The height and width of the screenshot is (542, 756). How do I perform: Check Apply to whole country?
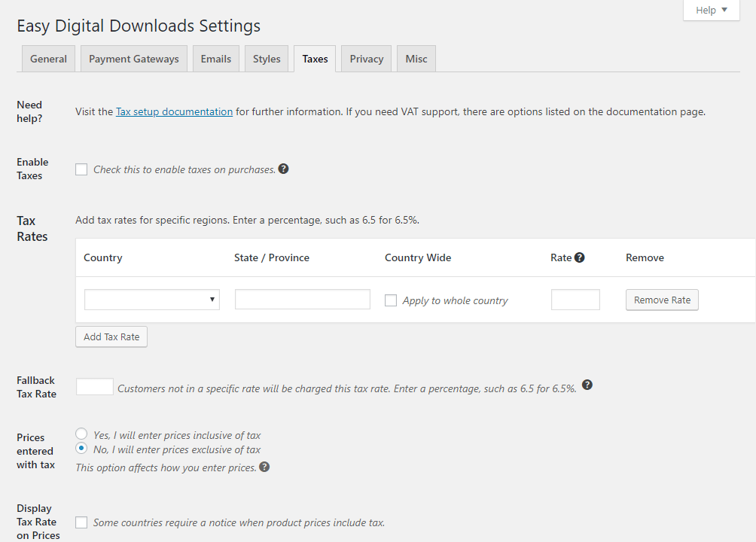click(x=391, y=300)
